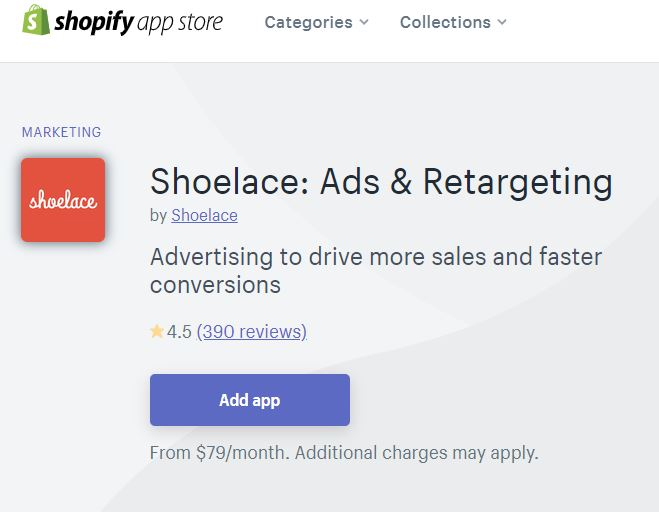
Task: Click the word "by" before the developer name
Action: coord(158,215)
